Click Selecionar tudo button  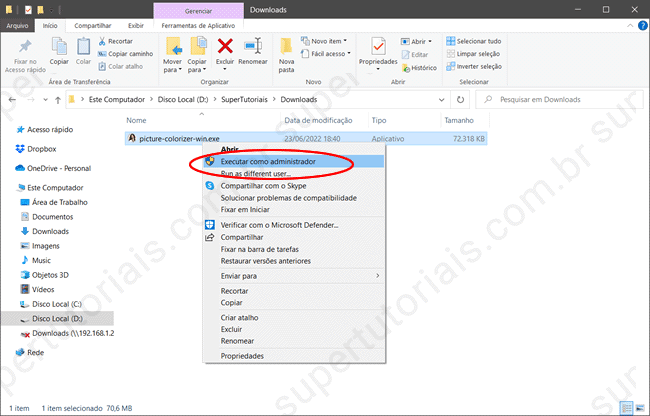coord(478,40)
